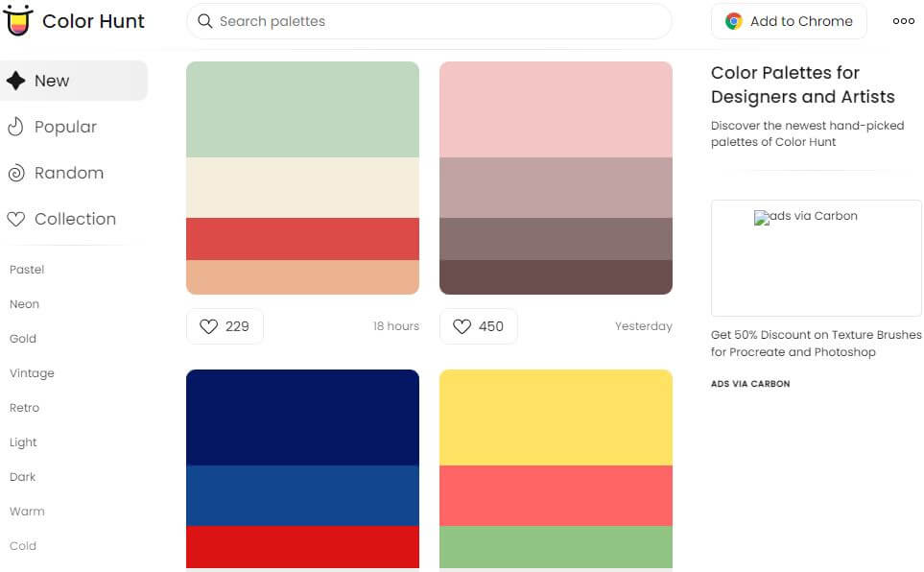Open the three-dots more menu
Image resolution: width=924 pixels, height=572 pixels.
[903, 21]
